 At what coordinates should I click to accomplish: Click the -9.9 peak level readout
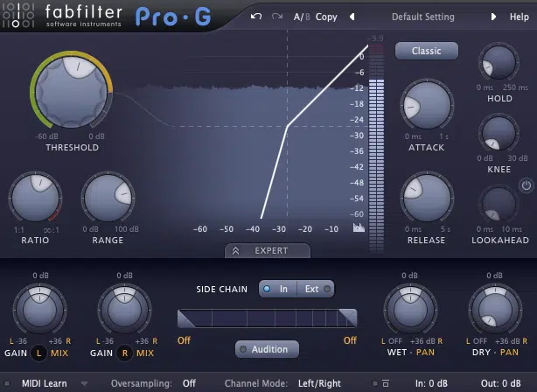point(375,38)
